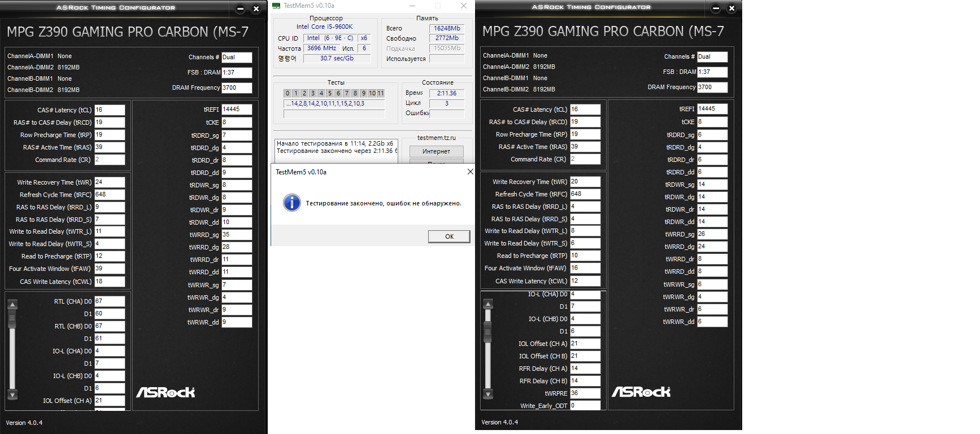The image size is (980, 434).
Task: Select the Read to Precharge field showing 12
Action: click(x=110, y=256)
